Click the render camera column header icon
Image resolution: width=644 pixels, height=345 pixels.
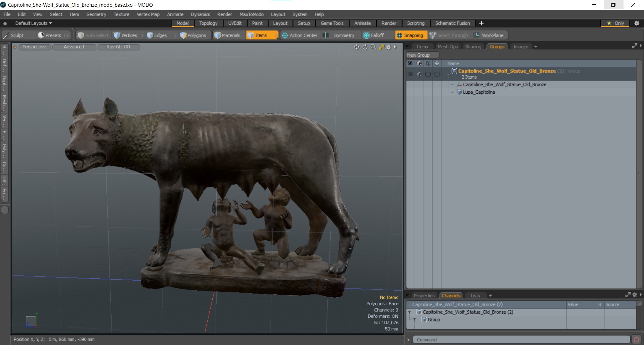point(419,63)
